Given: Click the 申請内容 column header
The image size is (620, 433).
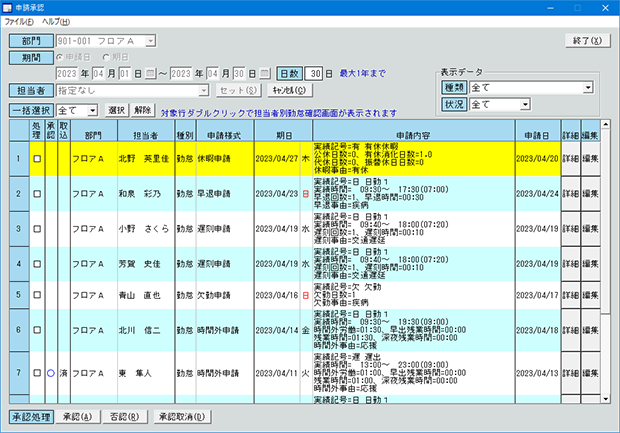Looking at the screenshot, I should 414,130.
